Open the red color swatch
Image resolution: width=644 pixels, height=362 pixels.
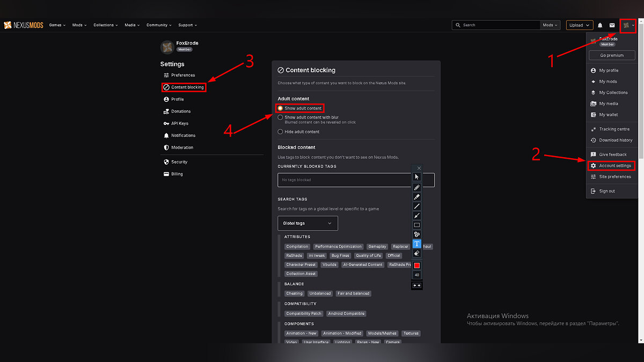417,265
